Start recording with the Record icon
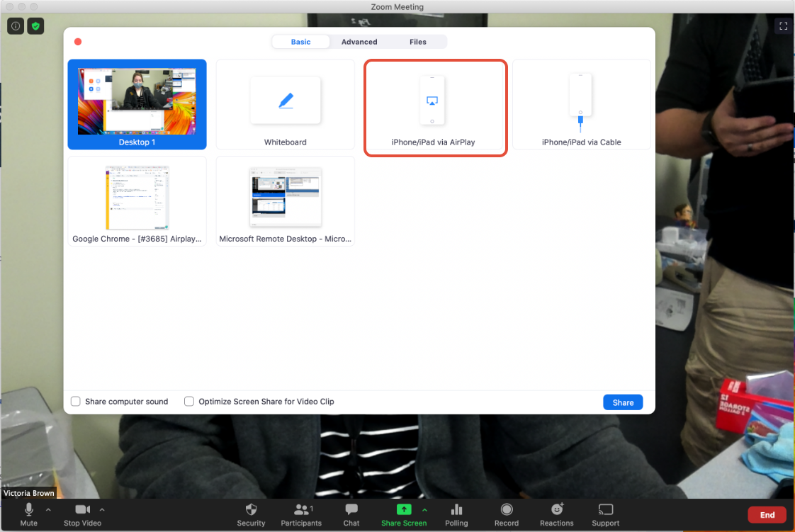Screen dimensions: 795x532 [x=507, y=510]
